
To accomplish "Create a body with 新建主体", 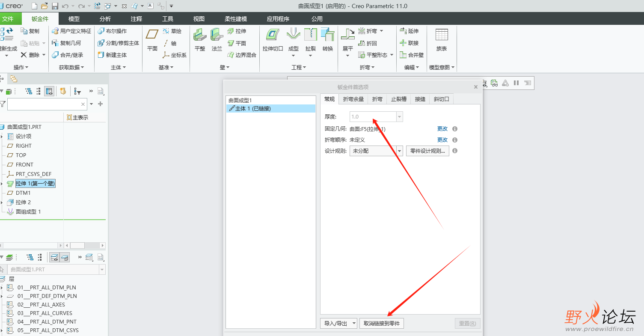I will (x=112, y=55).
